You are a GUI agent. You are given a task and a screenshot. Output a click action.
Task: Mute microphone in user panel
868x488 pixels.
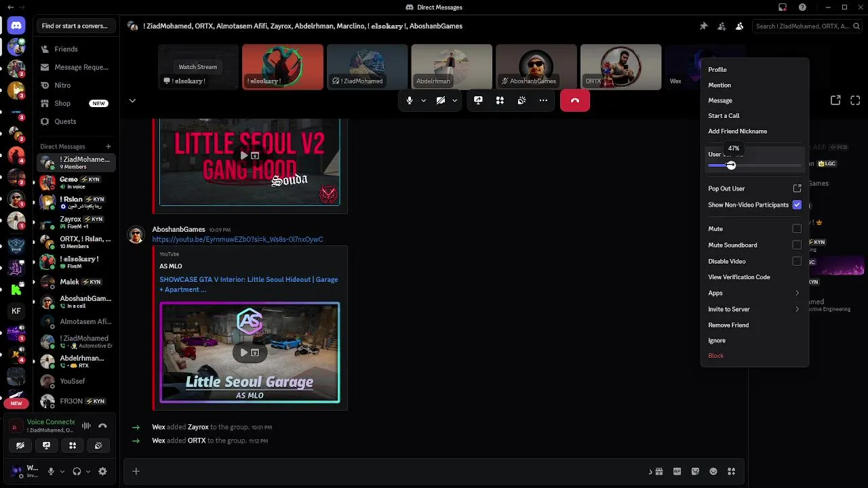(51, 471)
